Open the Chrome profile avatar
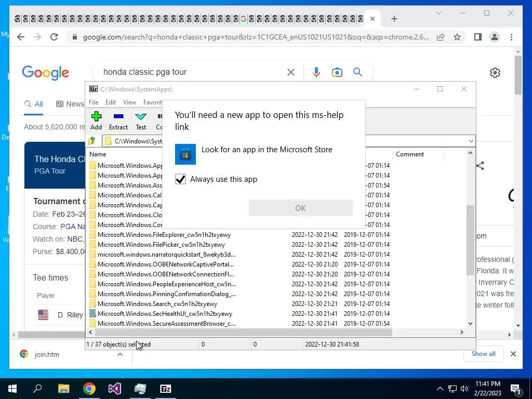This screenshot has width=532, height=399. coord(495,37)
